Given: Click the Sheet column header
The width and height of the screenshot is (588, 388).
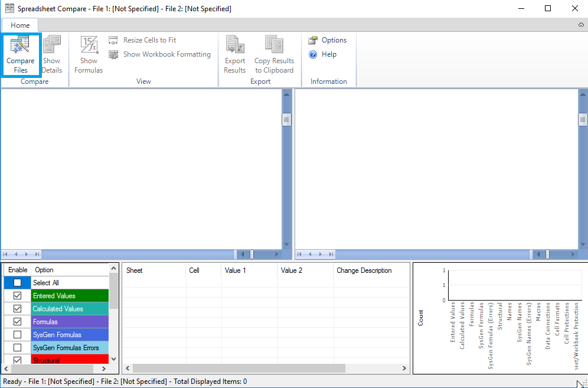Looking at the screenshot, I should click(135, 270).
